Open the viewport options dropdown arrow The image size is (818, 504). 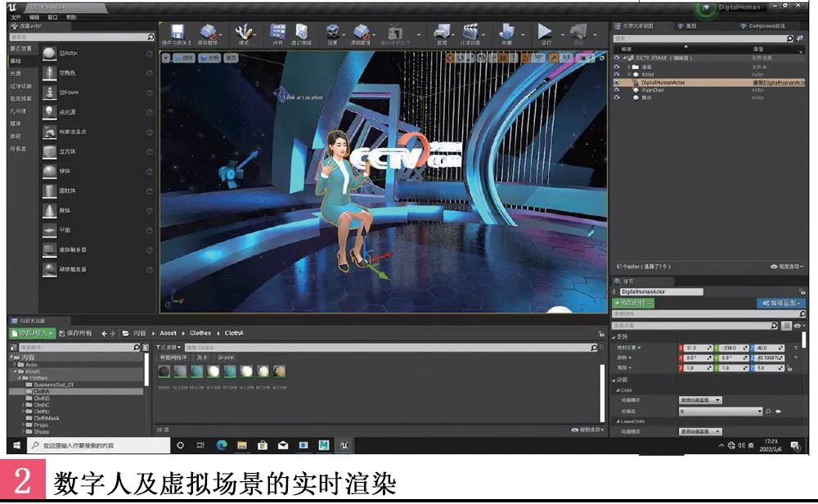tap(166, 58)
